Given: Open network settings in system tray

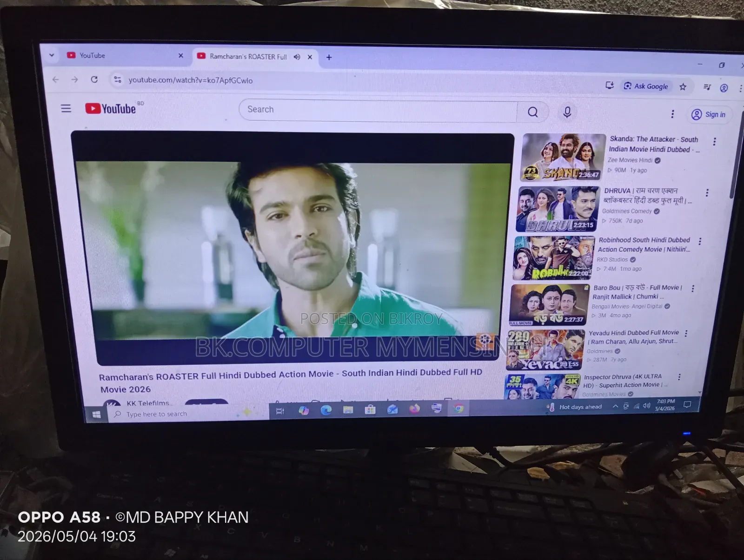Looking at the screenshot, I should [636, 406].
